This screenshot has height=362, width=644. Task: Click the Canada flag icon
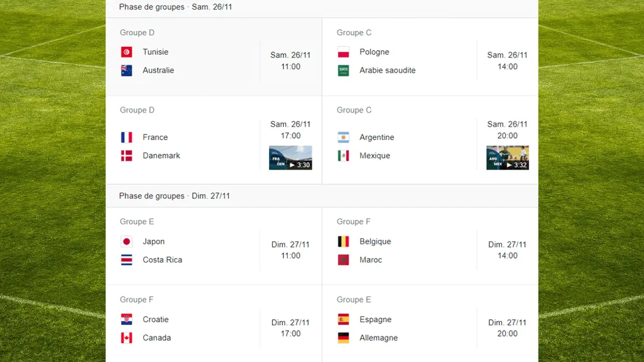tap(126, 337)
